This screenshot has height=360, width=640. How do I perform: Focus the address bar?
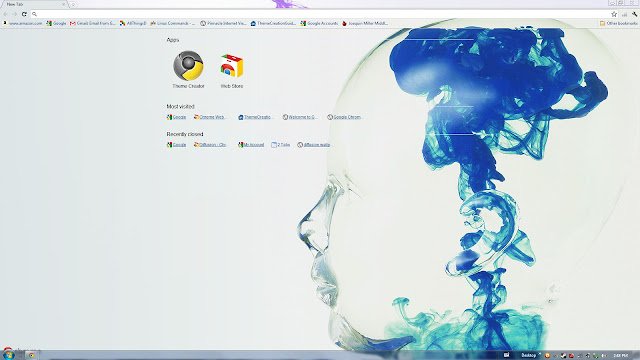(x=320, y=14)
